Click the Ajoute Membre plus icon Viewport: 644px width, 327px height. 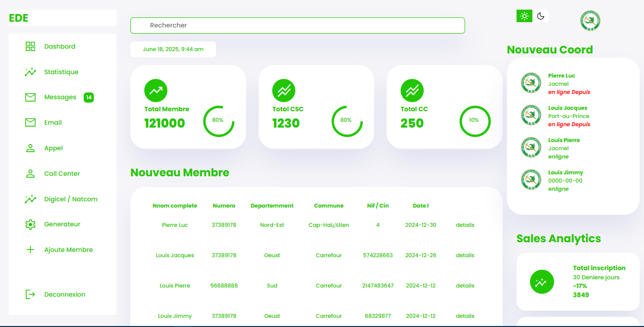30,249
